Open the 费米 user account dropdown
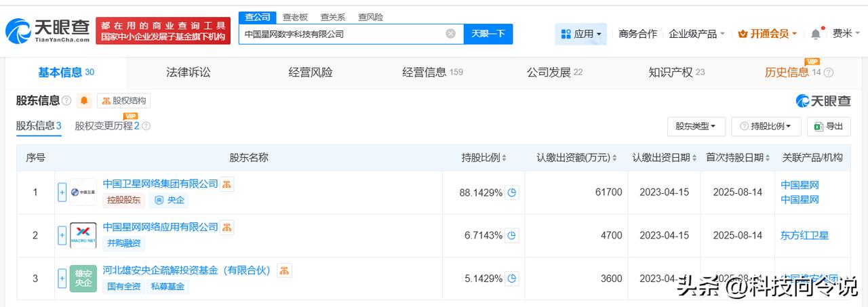The width and height of the screenshot is (868, 307). coord(846,33)
